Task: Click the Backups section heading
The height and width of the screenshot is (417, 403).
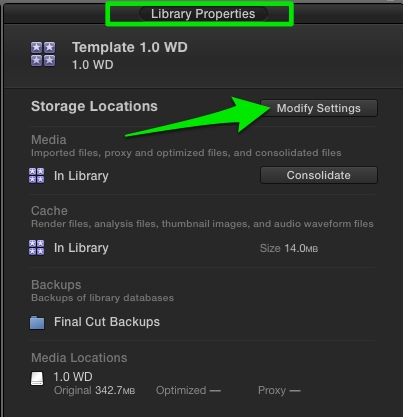Action: [x=56, y=285]
